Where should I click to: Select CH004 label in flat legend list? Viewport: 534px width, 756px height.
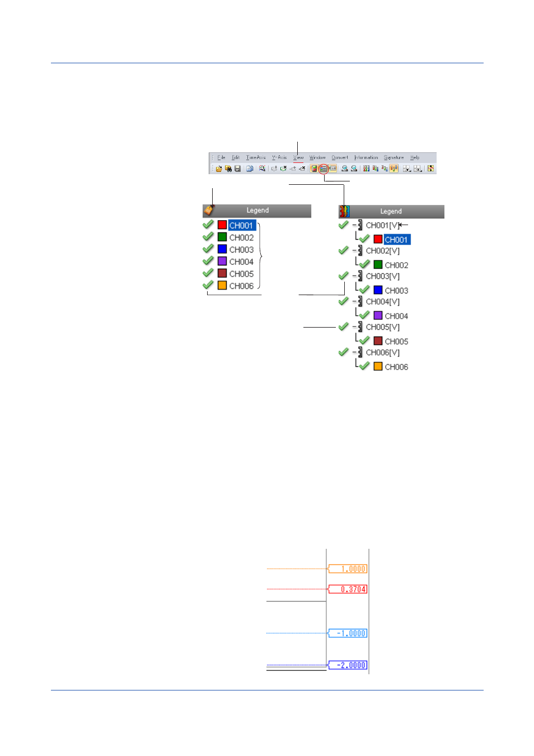click(242, 262)
